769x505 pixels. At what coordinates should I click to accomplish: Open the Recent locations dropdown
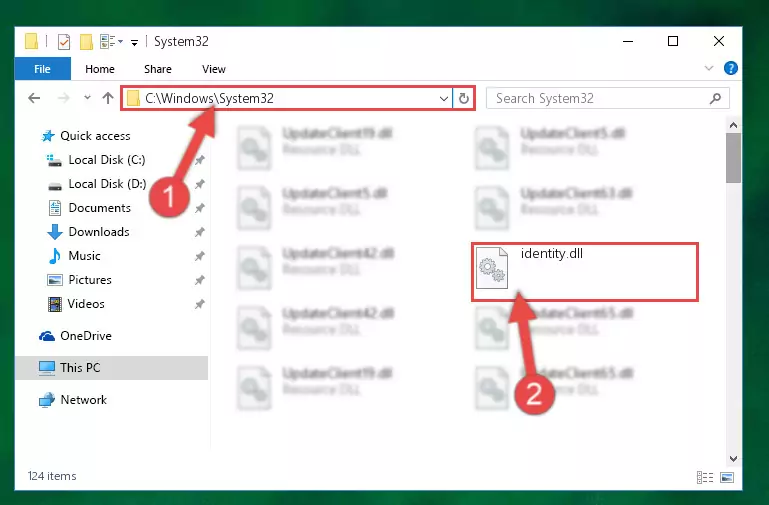click(x=87, y=98)
